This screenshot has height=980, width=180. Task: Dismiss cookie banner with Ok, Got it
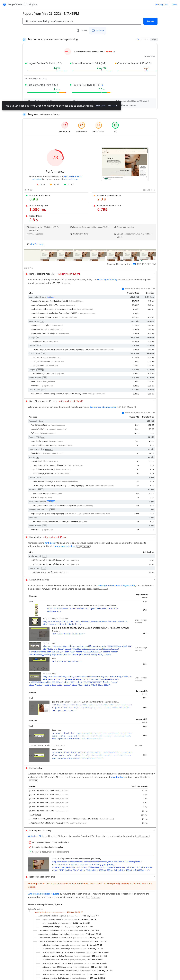(x=113, y=106)
